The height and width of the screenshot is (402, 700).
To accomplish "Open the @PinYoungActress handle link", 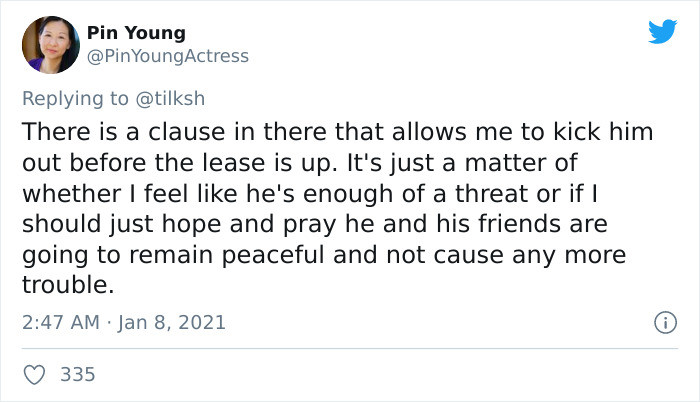I will (167, 56).
